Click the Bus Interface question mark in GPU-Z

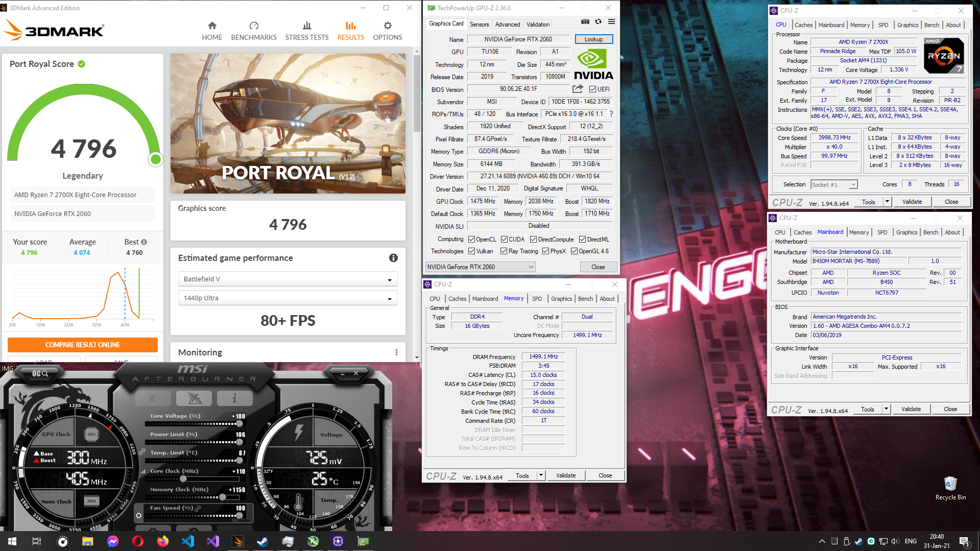[611, 114]
